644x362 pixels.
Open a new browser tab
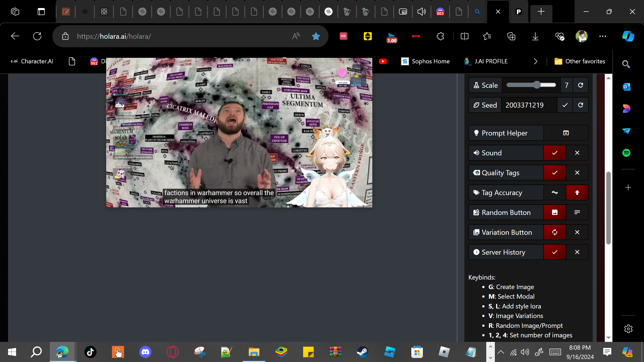tap(541, 12)
